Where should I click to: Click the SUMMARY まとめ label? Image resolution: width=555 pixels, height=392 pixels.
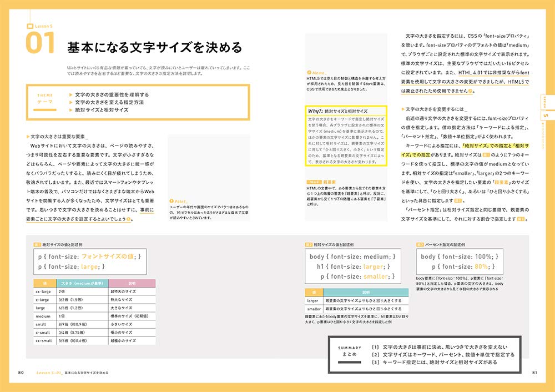(349, 351)
